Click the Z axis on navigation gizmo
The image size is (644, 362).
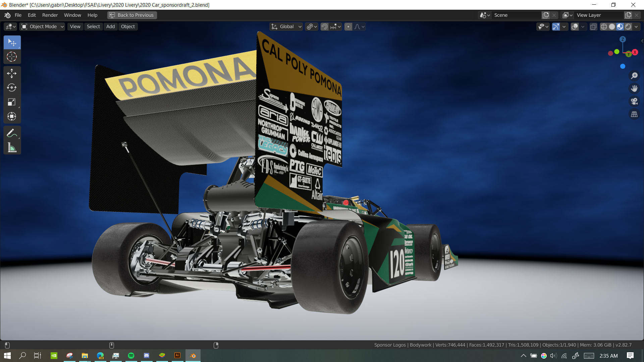click(x=623, y=39)
